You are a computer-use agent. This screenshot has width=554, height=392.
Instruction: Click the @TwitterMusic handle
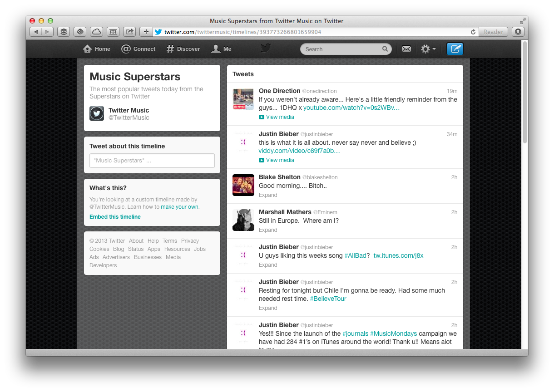coord(129,118)
